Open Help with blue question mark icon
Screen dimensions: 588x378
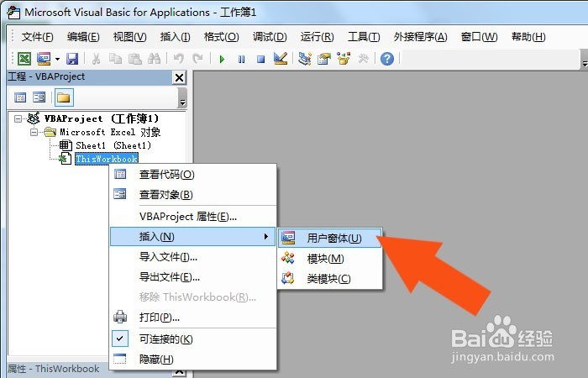[387, 59]
